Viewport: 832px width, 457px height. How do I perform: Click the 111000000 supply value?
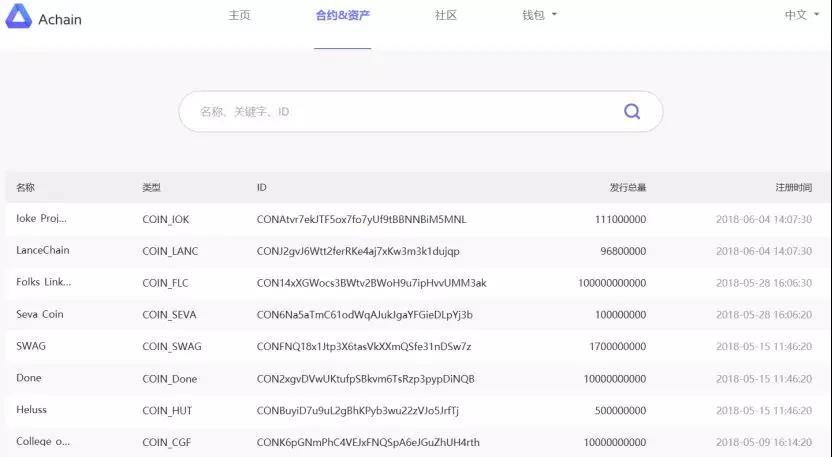[x=620, y=219]
